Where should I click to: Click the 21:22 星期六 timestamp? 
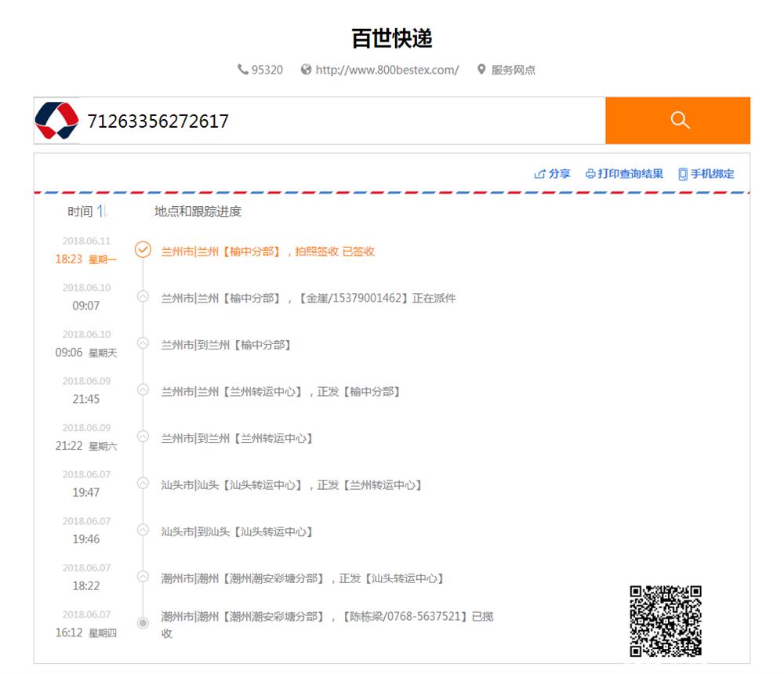(86, 446)
